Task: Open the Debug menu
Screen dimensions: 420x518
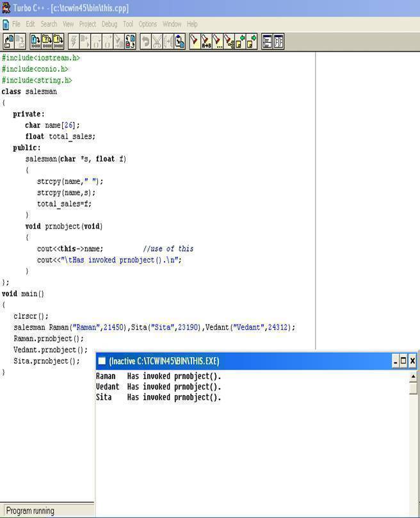Action: coord(109,24)
